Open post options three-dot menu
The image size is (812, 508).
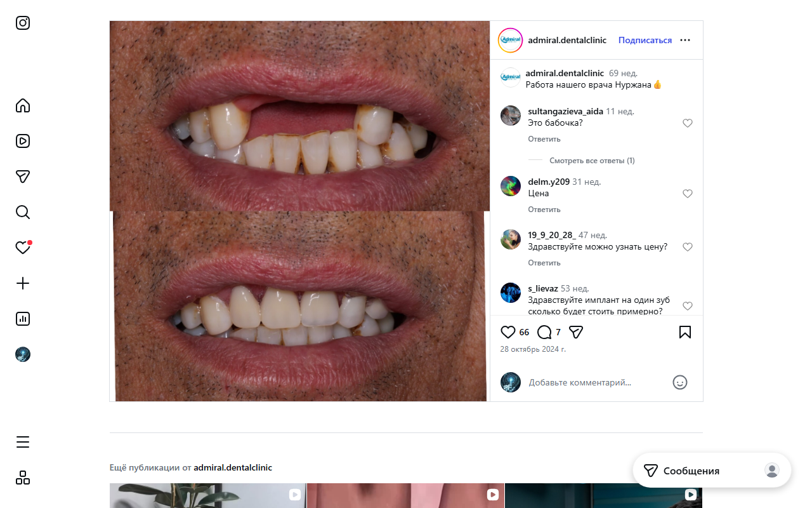pos(685,40)
